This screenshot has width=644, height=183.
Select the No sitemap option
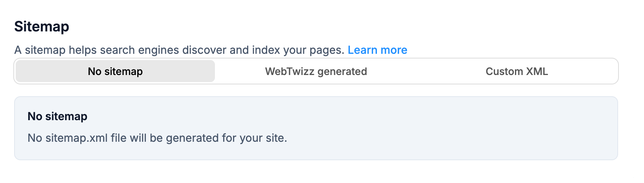[x=115, y=71]
